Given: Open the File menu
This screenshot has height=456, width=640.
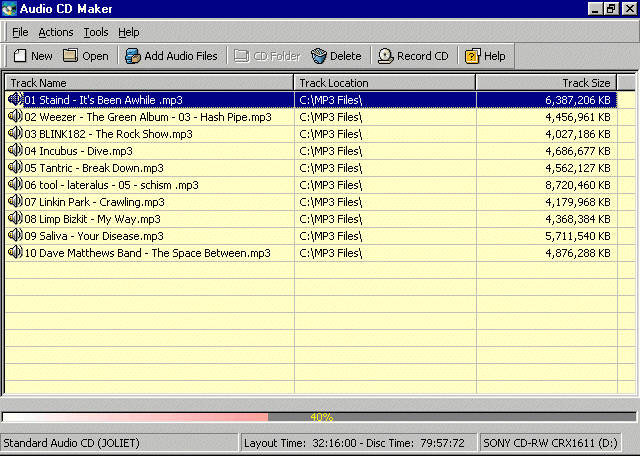Looking at the screenshot, I should tap(20, 32).
